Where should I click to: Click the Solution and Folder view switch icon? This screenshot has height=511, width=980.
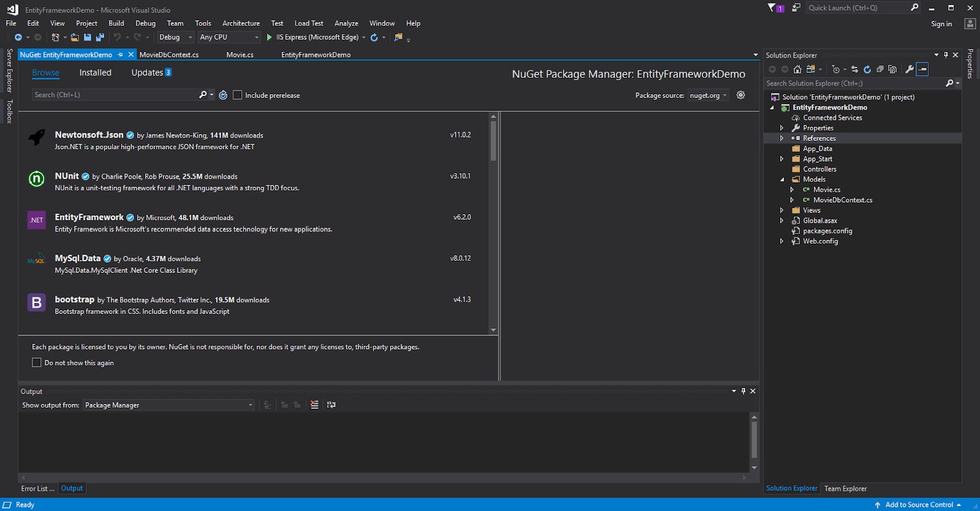811,69
